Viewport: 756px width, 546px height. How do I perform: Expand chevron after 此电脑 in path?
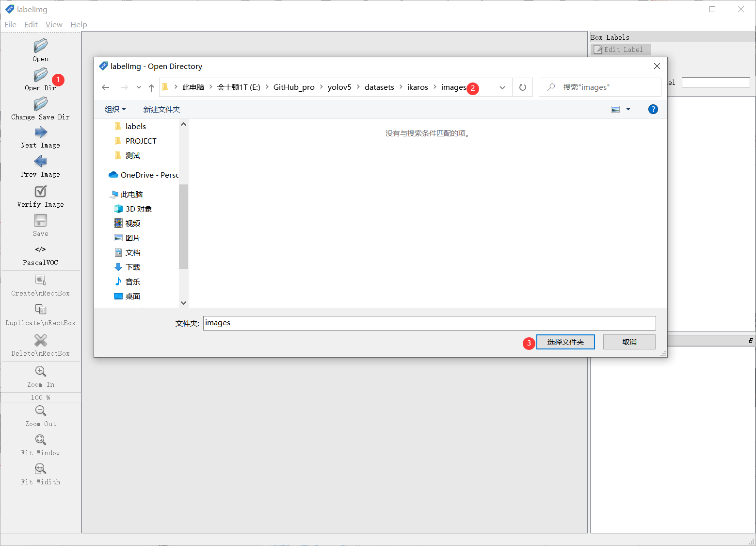tap(211, 87)
